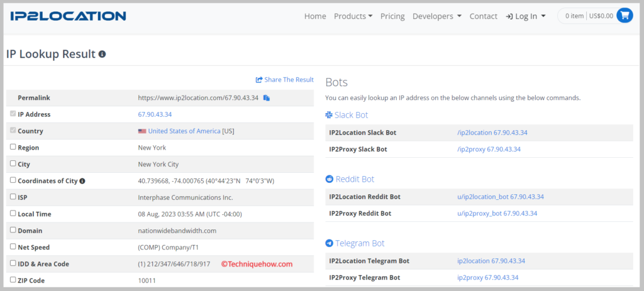
Task: Open the shopping cart icon
Action: pos(625,16)
